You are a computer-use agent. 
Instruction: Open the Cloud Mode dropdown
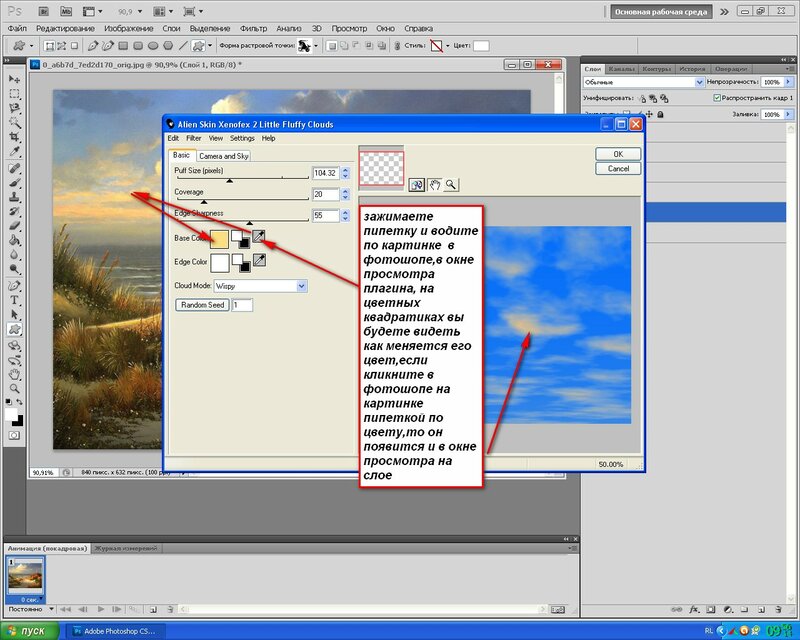302,286
